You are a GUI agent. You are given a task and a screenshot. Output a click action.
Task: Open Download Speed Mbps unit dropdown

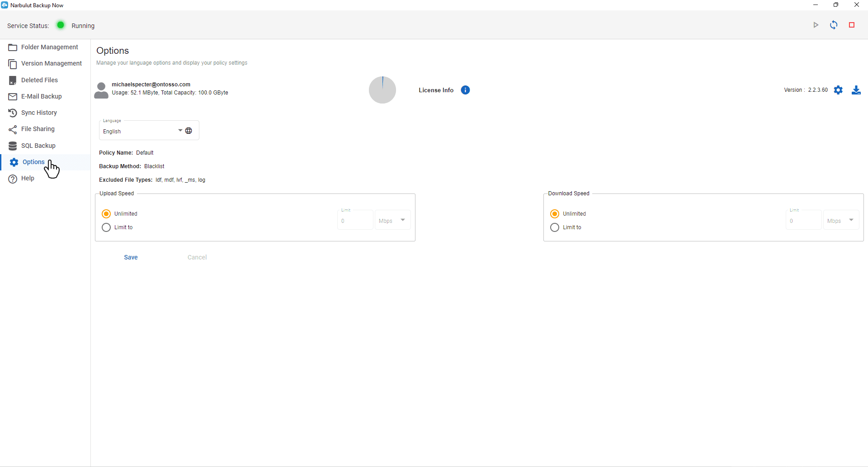[x=841, y=220]
